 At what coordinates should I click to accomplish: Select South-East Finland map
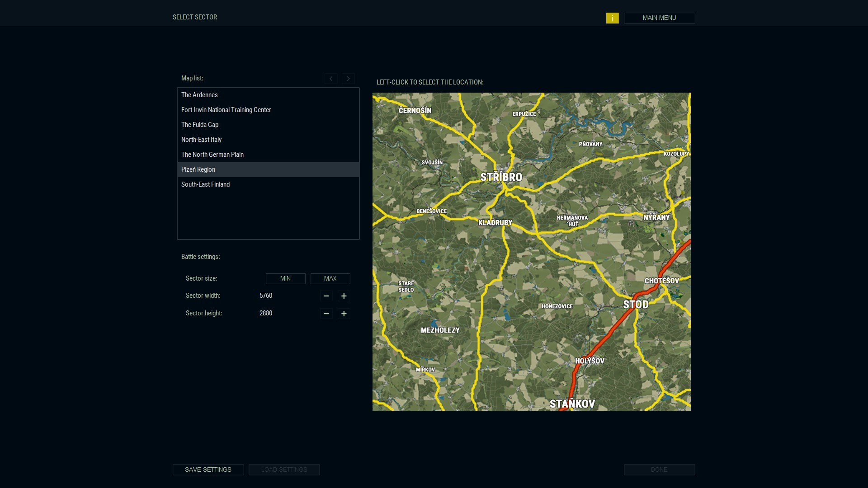205,184
